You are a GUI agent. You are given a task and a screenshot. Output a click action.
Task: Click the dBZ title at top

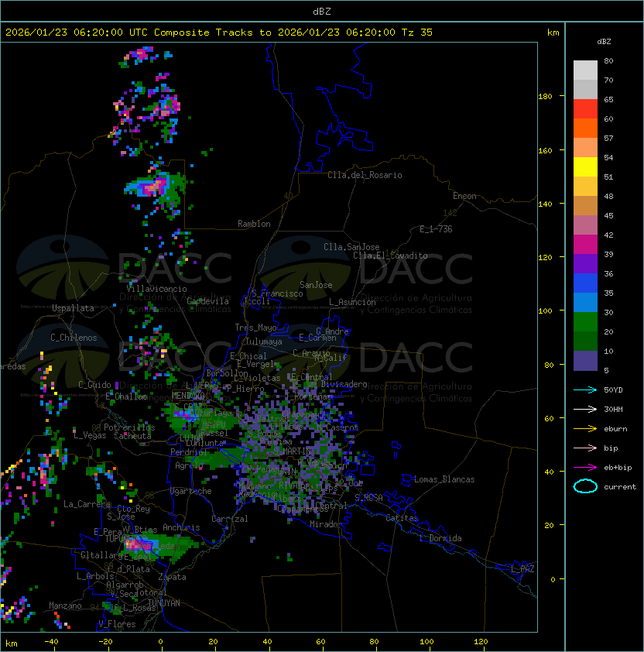pyautogui.click(x=322, y=11)
